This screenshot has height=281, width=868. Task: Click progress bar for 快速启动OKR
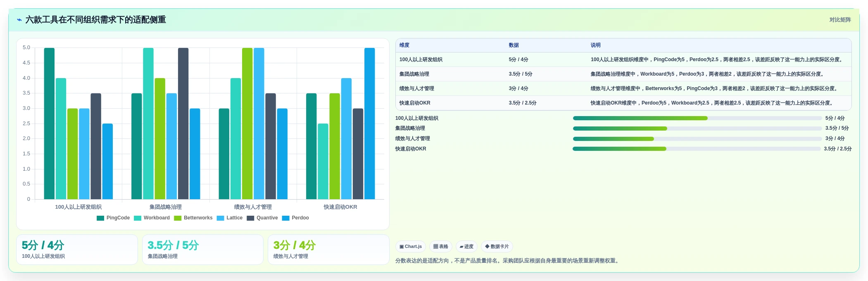[x=697, y=149]
